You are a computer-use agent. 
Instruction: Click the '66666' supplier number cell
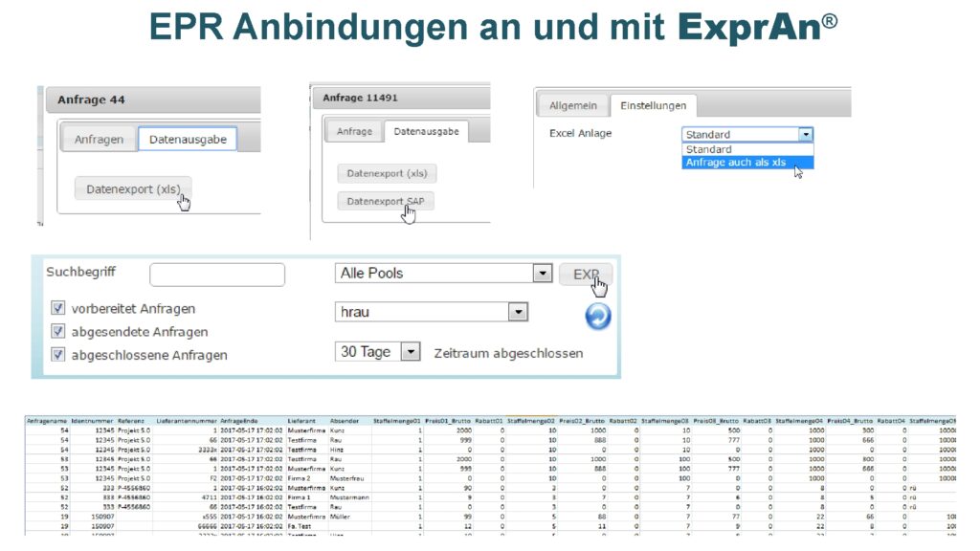pyautogui.click(x=207, y=527)
